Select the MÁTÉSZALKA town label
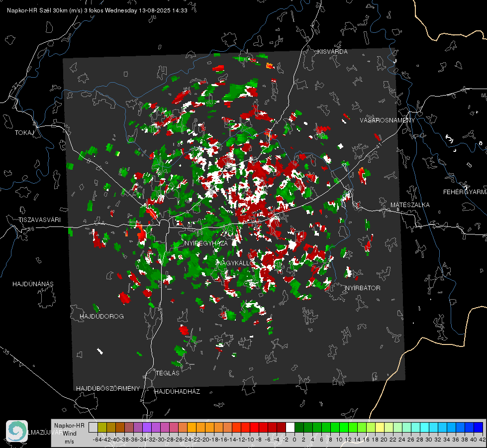Viewport: 487px width, 448px height. pyautogui.click(x=410, y=205)
